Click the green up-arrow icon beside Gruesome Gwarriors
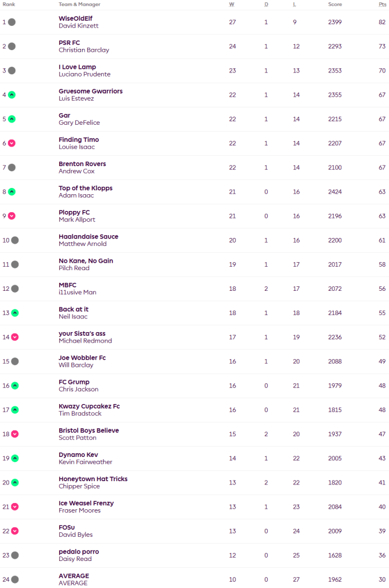 point(11,95)
